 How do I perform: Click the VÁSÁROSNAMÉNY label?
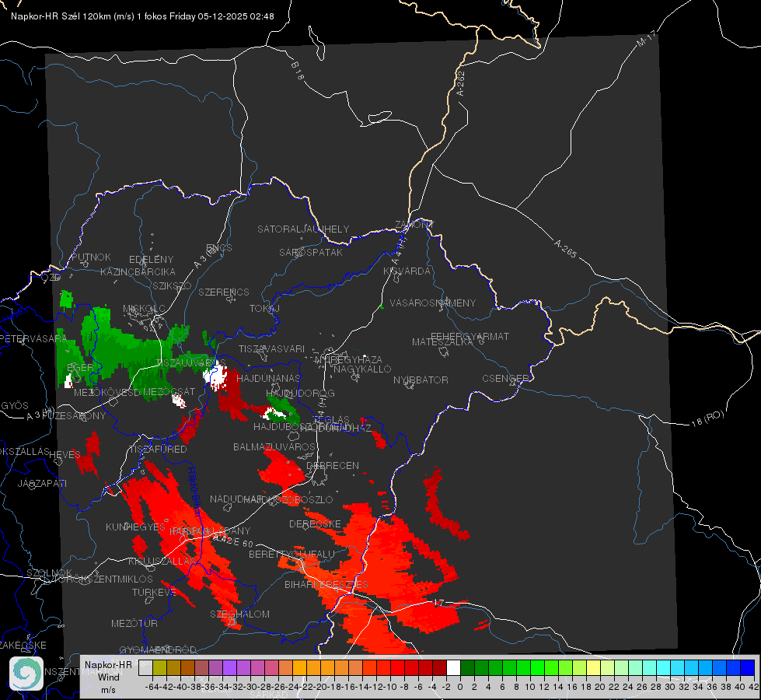[433, 303]
